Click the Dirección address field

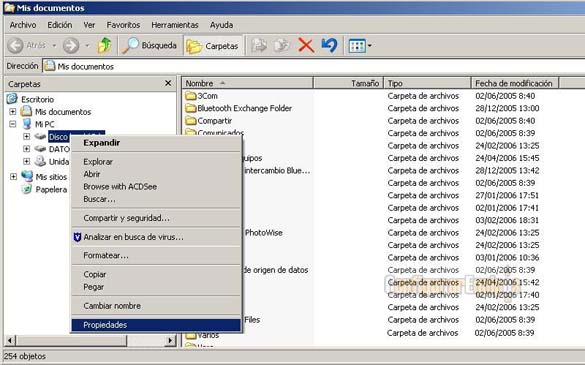click(x=313, y=66)
